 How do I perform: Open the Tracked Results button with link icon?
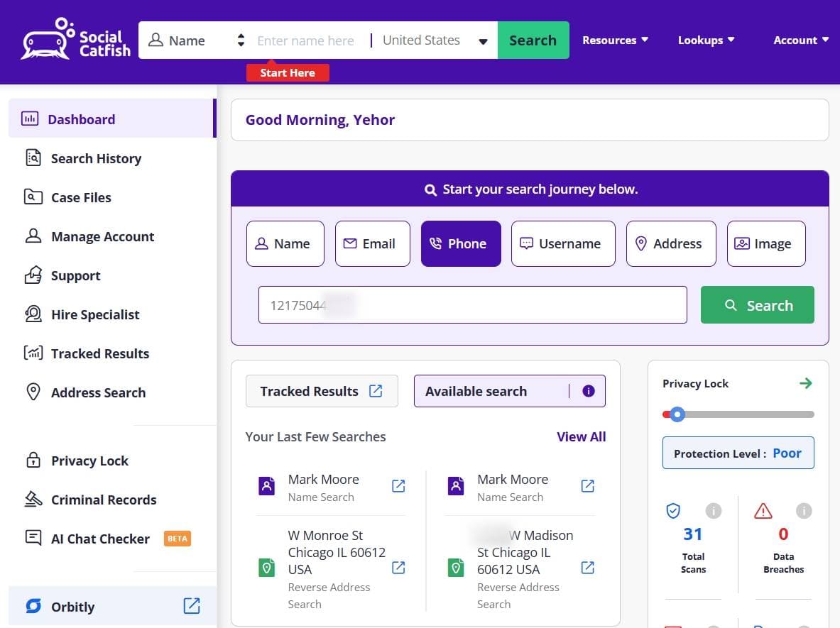click(322, 391)
